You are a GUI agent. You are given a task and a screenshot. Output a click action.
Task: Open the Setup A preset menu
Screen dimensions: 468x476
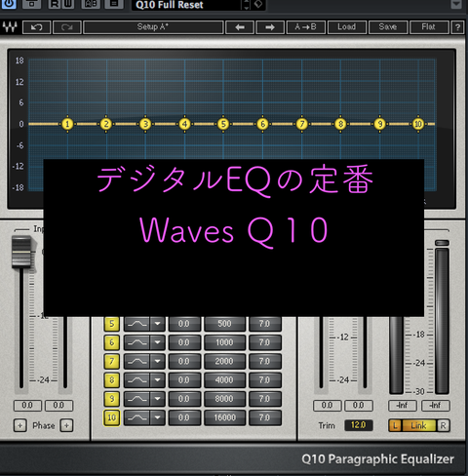[153, 27]
